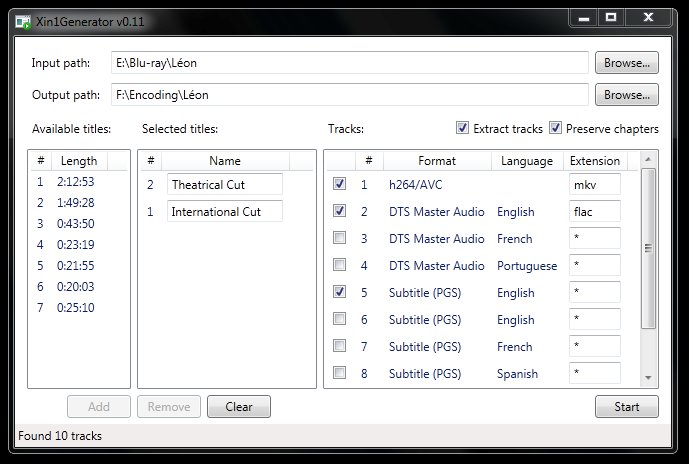Click the Format column header

click(x=437, y=161)
